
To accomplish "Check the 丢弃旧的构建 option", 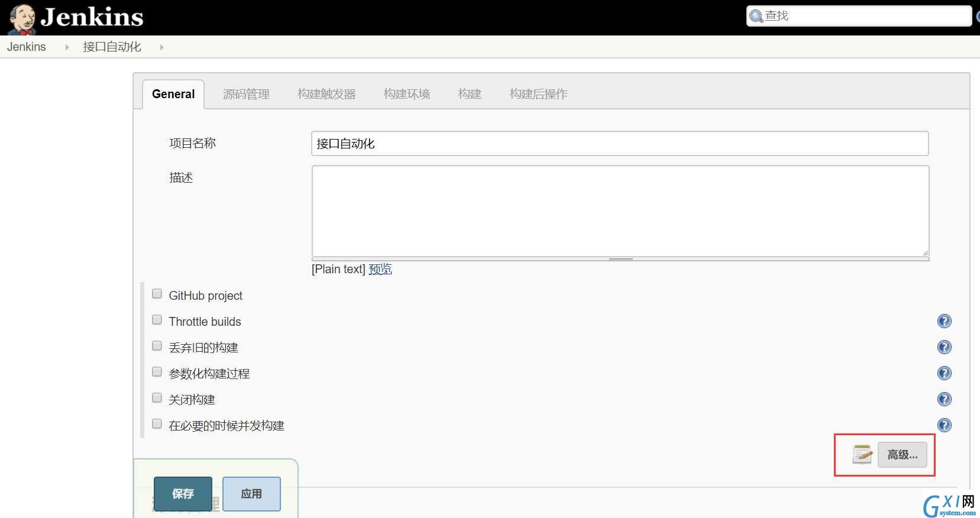I will pyautogui.click(x=157, y=346).
